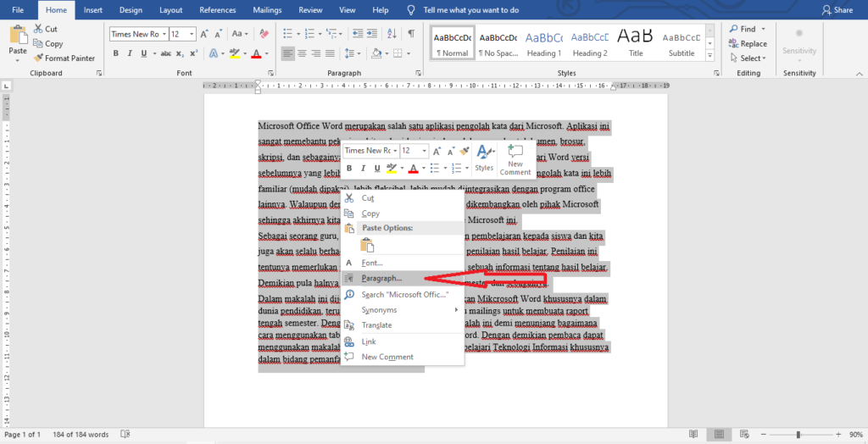
Task: Toggle Bold in the ribbon Font group
Action: 116,53
